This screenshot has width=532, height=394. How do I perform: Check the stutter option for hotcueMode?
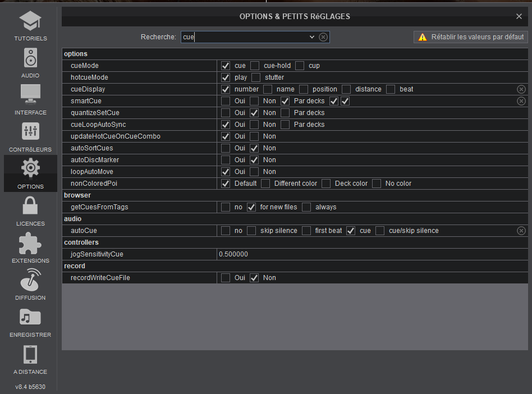(256, 77)
